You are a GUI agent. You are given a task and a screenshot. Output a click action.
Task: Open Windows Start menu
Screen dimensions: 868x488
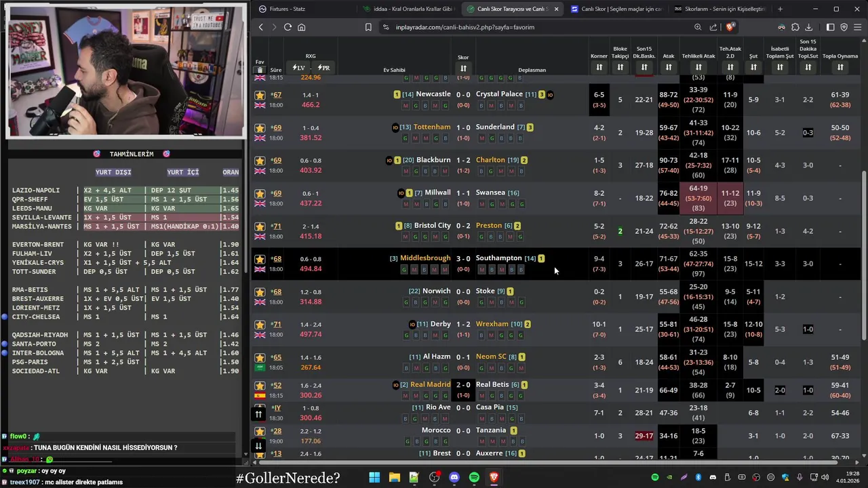374,477
